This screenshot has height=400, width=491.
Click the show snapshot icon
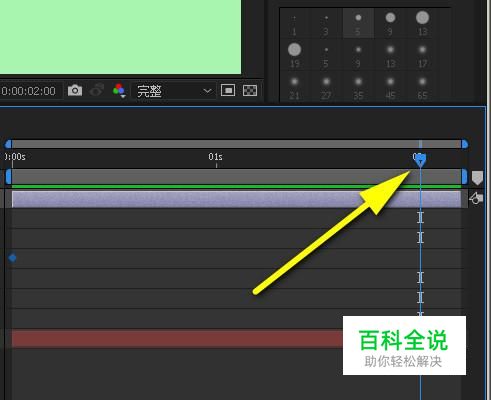97,90
